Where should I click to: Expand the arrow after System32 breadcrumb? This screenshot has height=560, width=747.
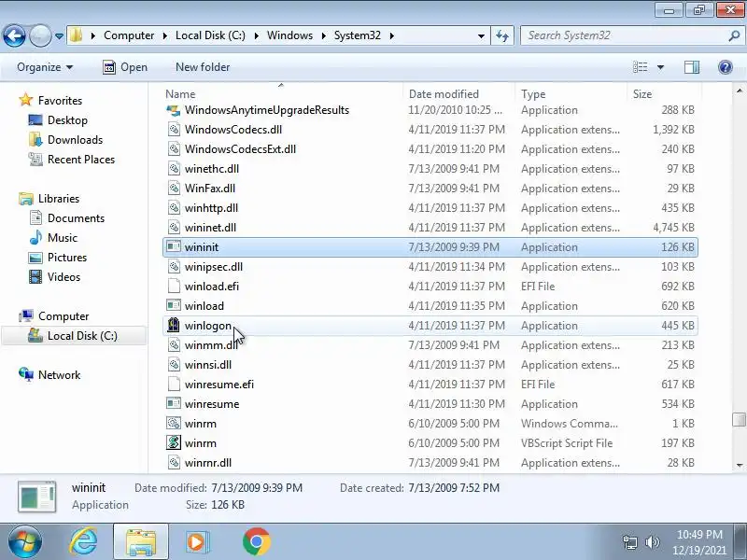[x=391, y=35]
